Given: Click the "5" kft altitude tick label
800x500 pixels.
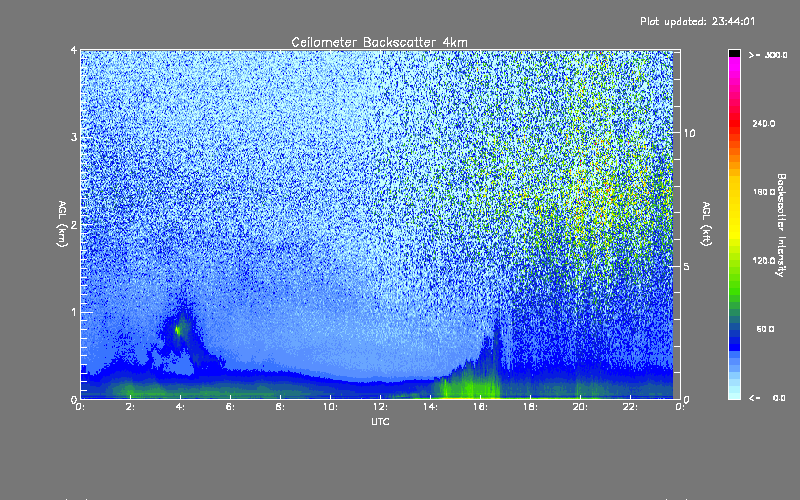Looking at the screenshot, I should tap(686, 267).
